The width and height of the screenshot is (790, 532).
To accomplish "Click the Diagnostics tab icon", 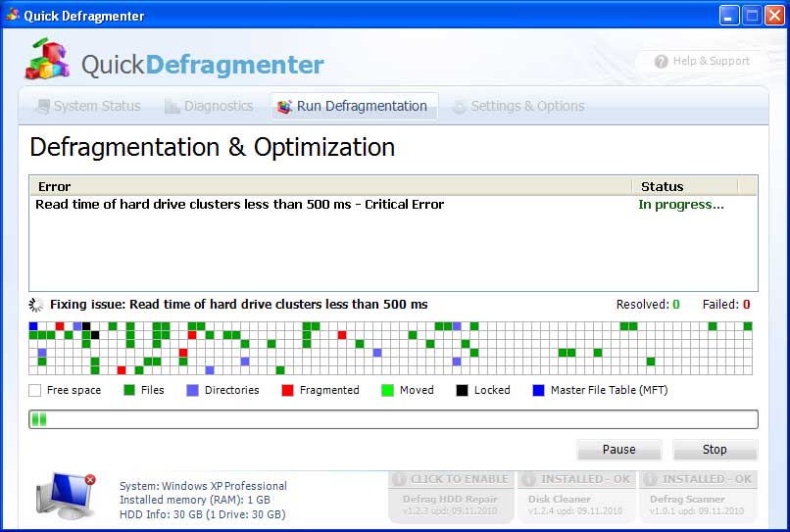I will coord(172,106).
